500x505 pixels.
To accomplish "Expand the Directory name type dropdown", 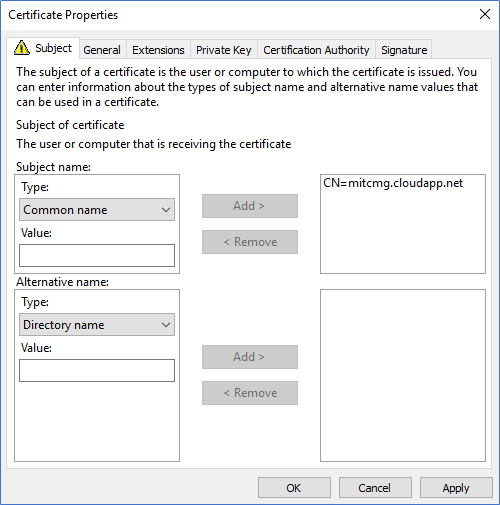I will [x=97, y=325].
